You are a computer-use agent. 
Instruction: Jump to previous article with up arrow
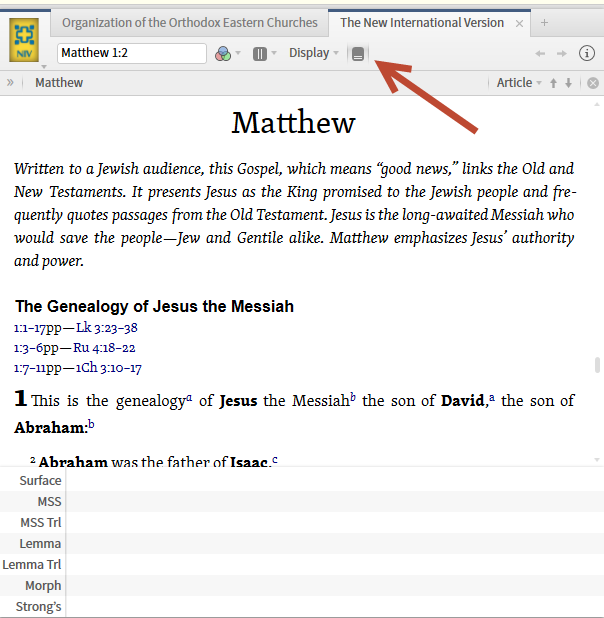click(x=554, y=83)
